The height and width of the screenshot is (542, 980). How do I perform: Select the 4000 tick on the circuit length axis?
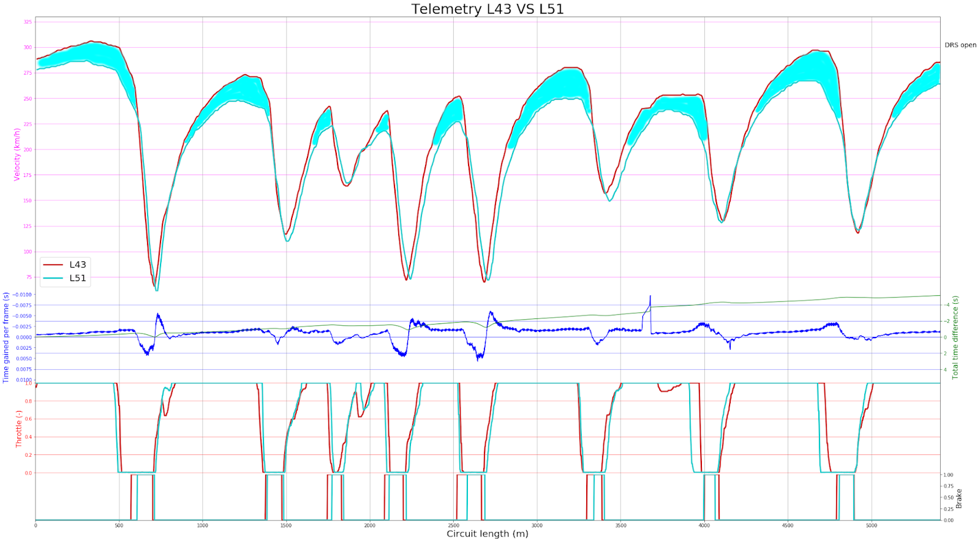[704, 525]
